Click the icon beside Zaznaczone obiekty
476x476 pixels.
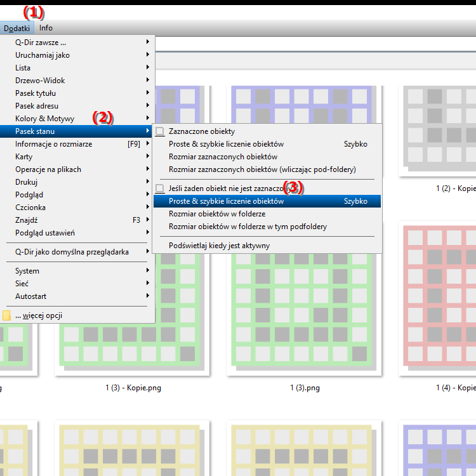pos(160,131)
